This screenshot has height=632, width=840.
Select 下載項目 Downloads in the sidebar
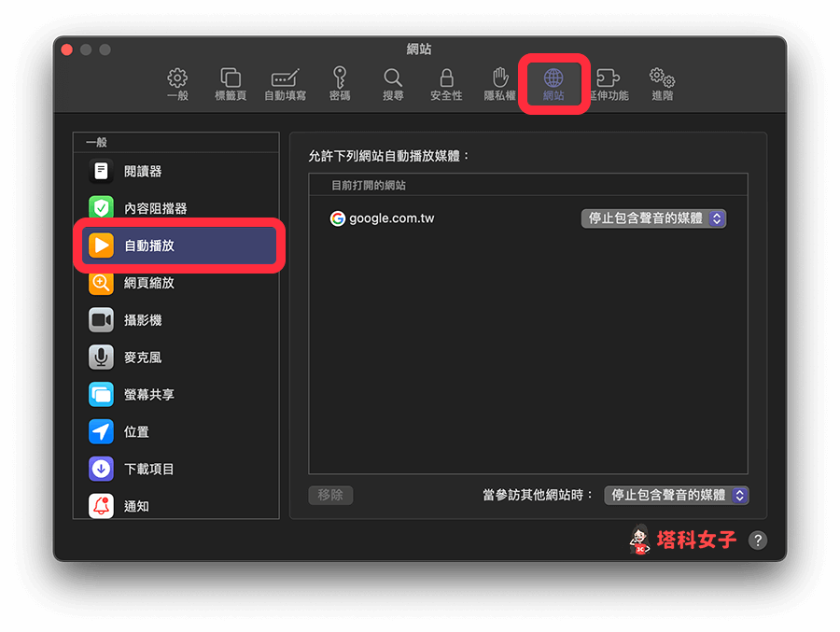click(176, 469)
